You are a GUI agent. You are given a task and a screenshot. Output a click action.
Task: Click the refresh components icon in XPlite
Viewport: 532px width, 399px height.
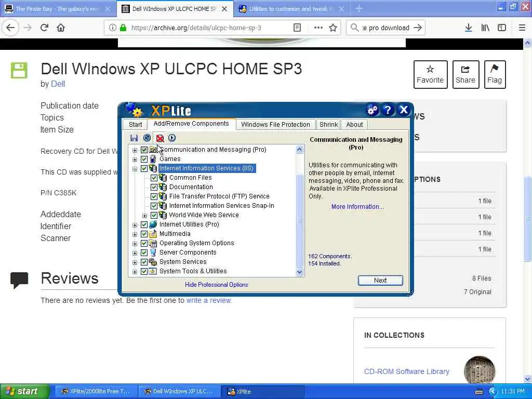point(147,138)
